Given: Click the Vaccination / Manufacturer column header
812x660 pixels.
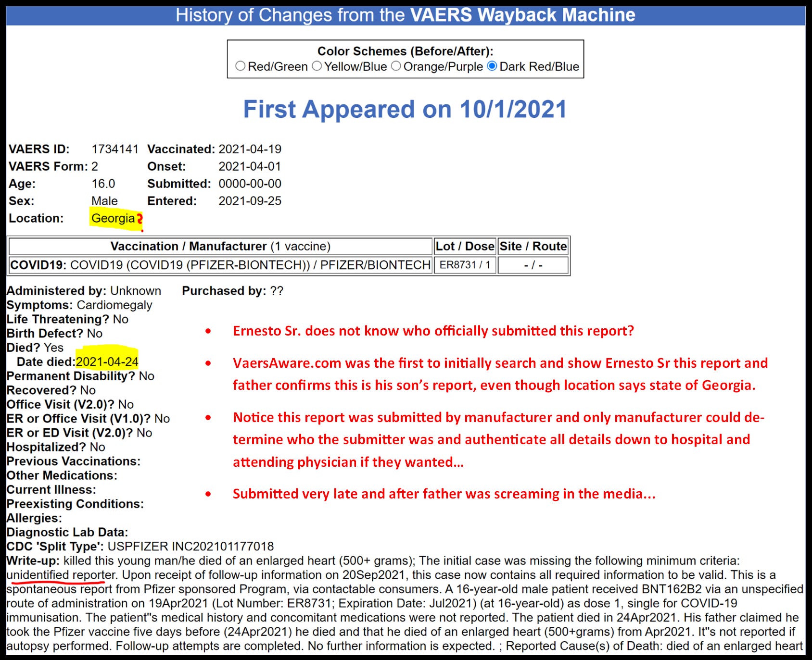Looking at the screenshot, I should [220, 246].
